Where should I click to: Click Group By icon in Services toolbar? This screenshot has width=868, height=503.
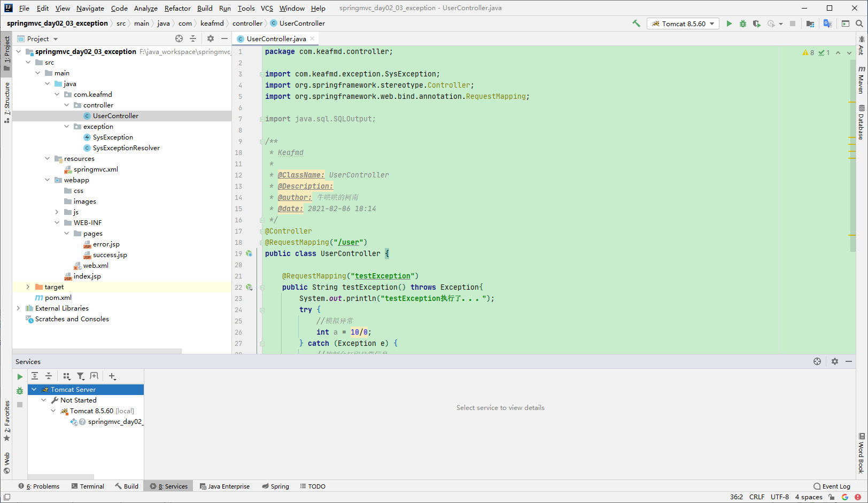coord(67,376)
